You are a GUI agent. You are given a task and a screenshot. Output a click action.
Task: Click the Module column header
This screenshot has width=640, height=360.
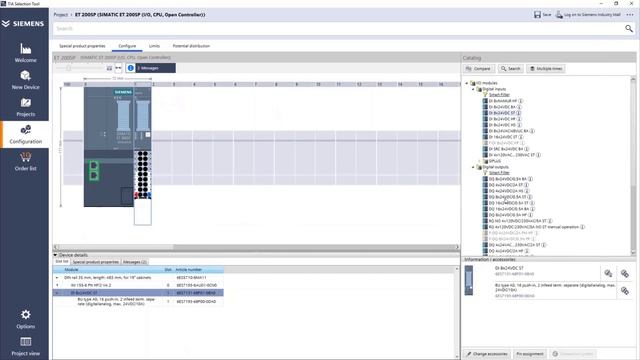(x=108, y=270)
